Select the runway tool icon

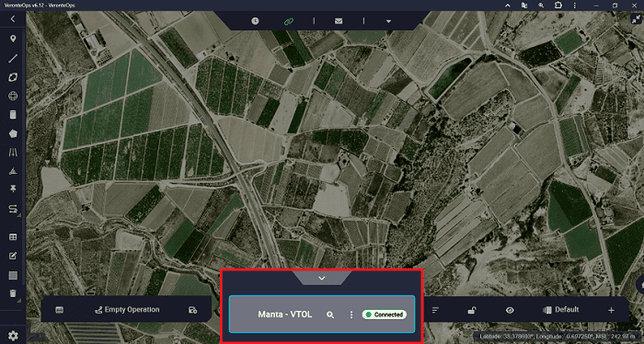click(x=13, y=153)
